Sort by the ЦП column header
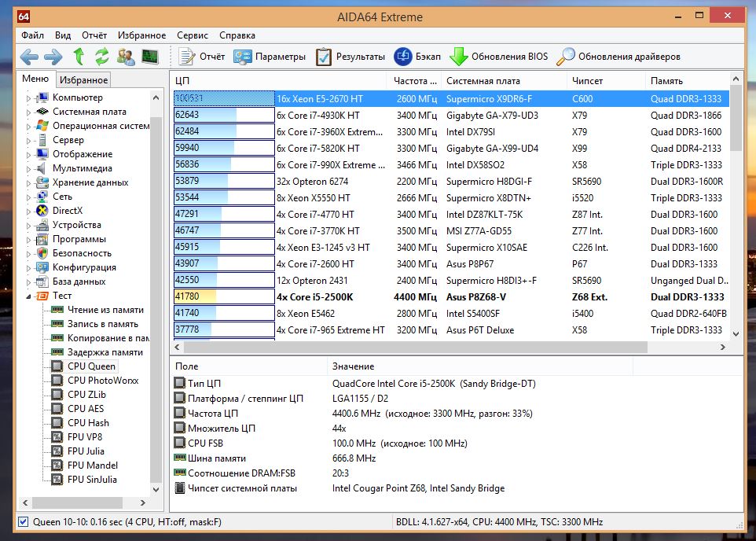756x541 pixels. click(x=278, y=80)
